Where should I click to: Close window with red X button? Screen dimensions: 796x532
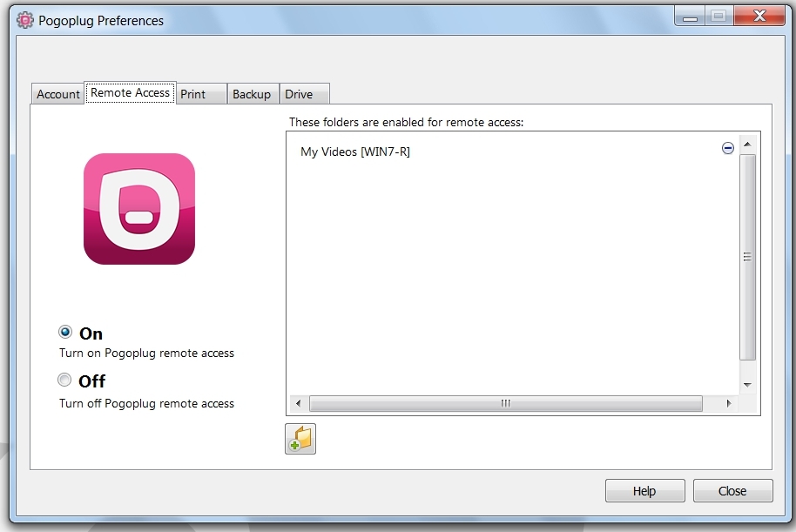[759, 17]
